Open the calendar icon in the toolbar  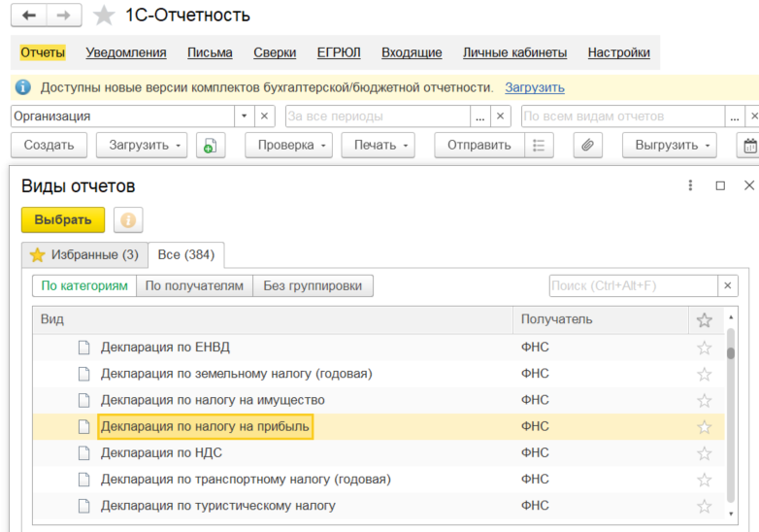pyautogui.click(x=749, y=146)
